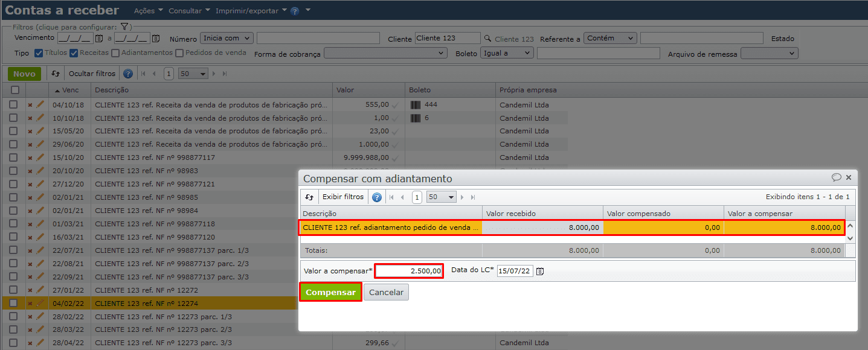
Task: Go to the next page in dialog pager
Action: pos(463,197)
